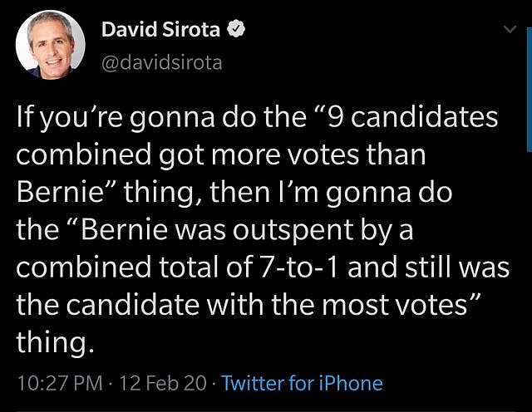This screenshot has height=412, width=532.
Task: Visit the @davidsirota handle
Action: tap(162, 63)
